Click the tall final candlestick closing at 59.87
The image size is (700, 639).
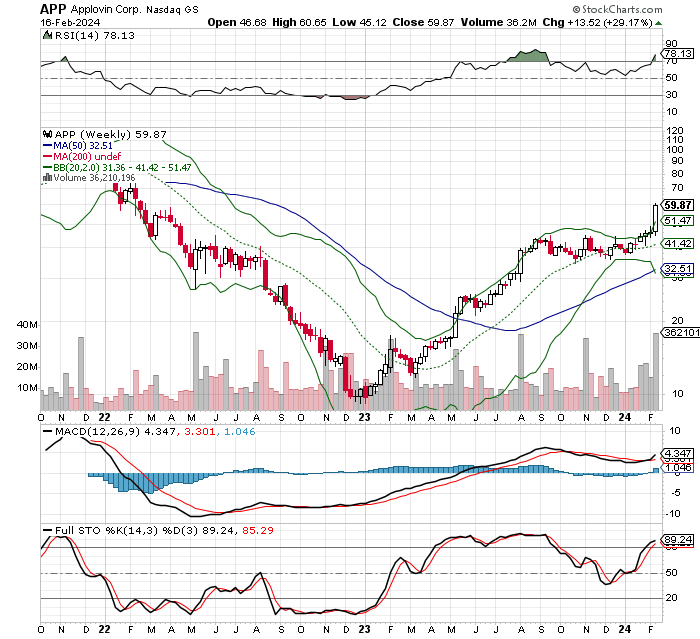pos(655,219)
